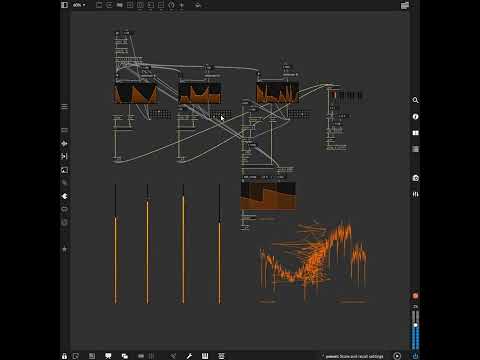Open the zoom percentage dropdown
The image size is (480, 360).
[x=79, y=5]
